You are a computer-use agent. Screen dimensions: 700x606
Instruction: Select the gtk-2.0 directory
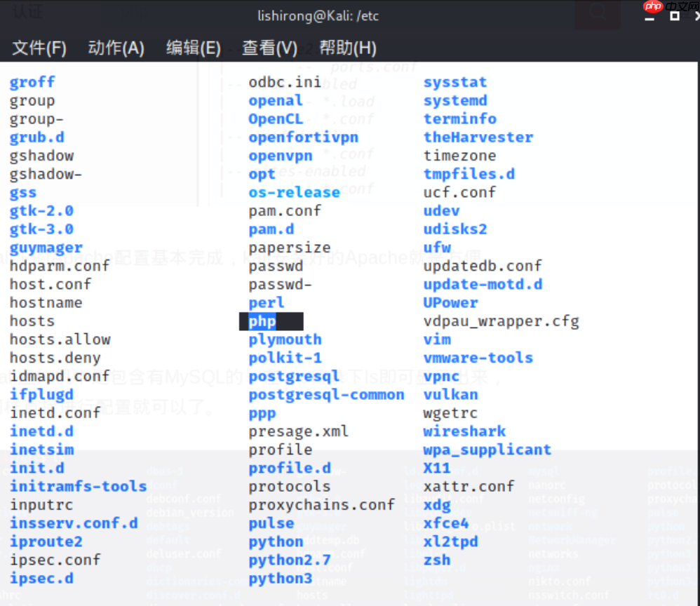(41, 211)
